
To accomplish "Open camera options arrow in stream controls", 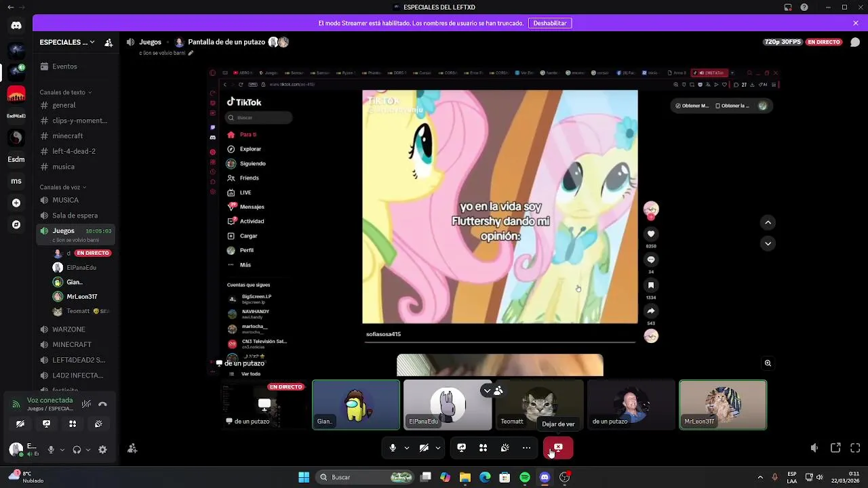I will point(438,448).
